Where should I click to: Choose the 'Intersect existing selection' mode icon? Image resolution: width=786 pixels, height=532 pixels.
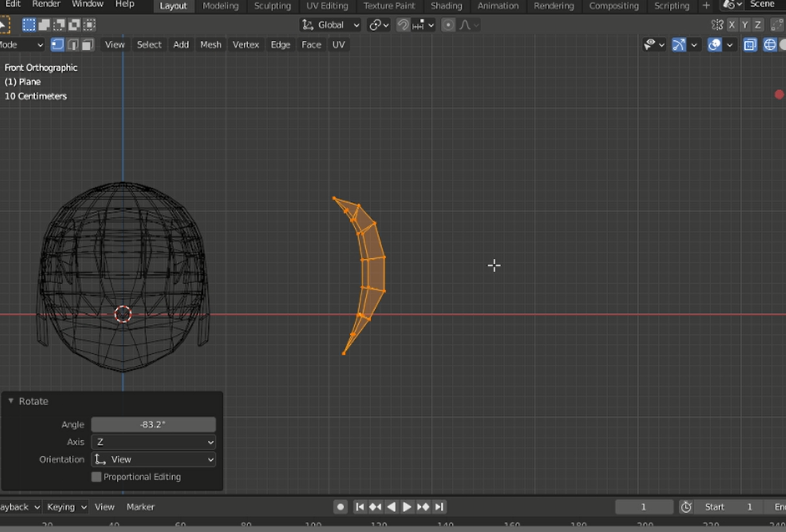(x=89, y=24)
